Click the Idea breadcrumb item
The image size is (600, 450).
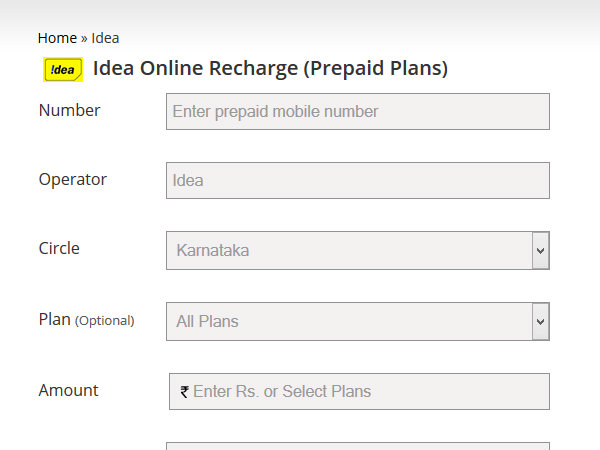pos(105,38)
